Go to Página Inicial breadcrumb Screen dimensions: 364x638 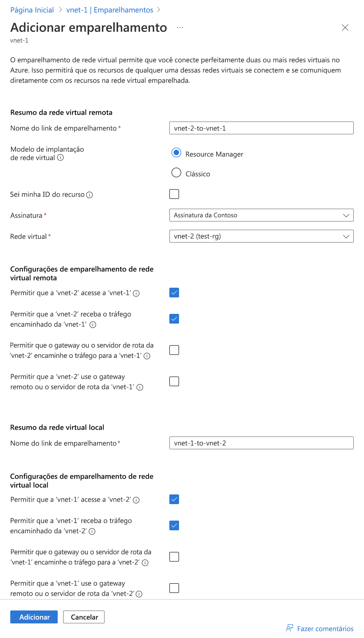[32, 10]
